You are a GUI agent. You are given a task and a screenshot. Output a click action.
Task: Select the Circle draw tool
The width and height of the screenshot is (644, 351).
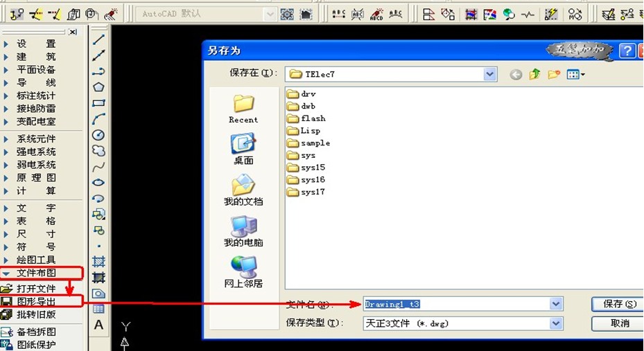tap(98, 135)
